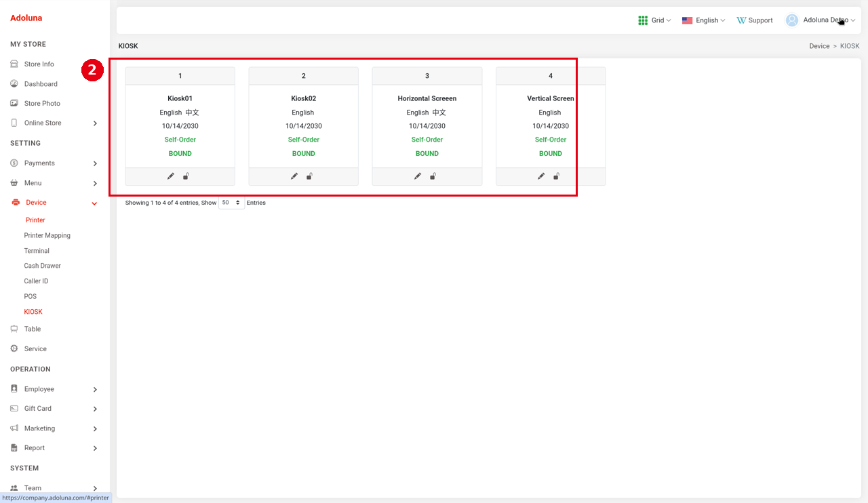Edit Kiosk02 with the pencil icon
The image size is (868, 503).
(x=294, y=176)
